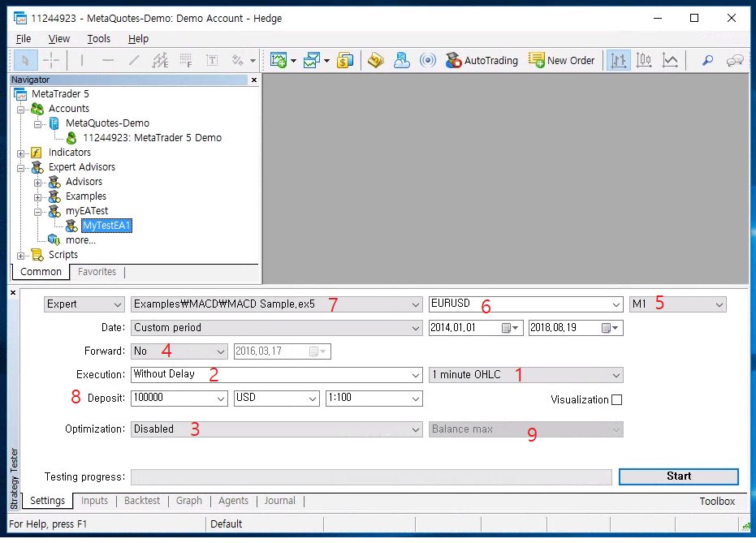Switch chart to line chart mode
The height and width of the screenshot is (543, 756).
(x=670, y=61)
